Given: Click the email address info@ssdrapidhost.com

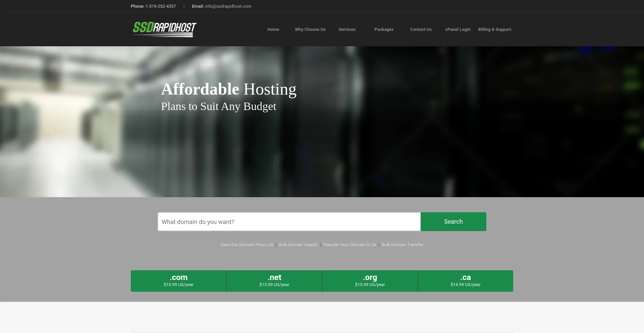Looking at the screenshot, I should pyautogui.click(x=228, y=6).
